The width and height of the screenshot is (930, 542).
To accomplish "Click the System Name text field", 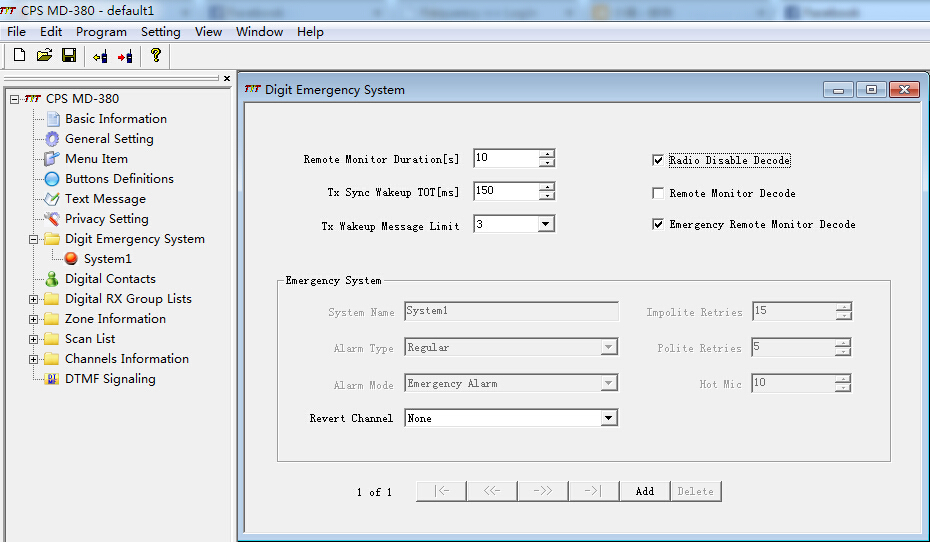I will pyautogui.click(x=511, y=311).
